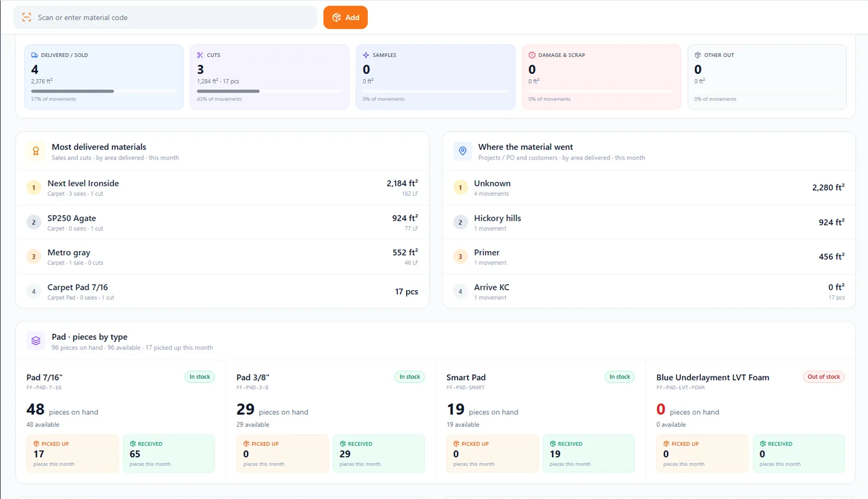Click the scissors icon beside Cuts
Viewport: 868px width, 499px height.
(x=200, y=55)
